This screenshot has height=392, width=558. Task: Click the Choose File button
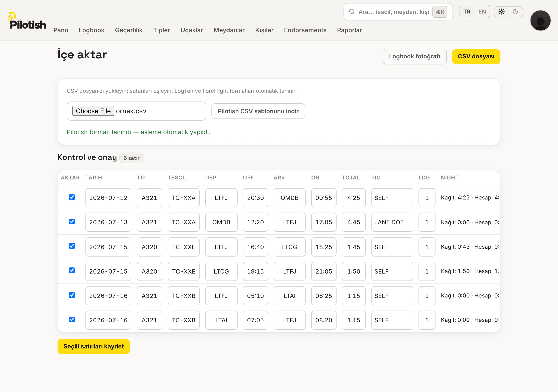[93, 111]
